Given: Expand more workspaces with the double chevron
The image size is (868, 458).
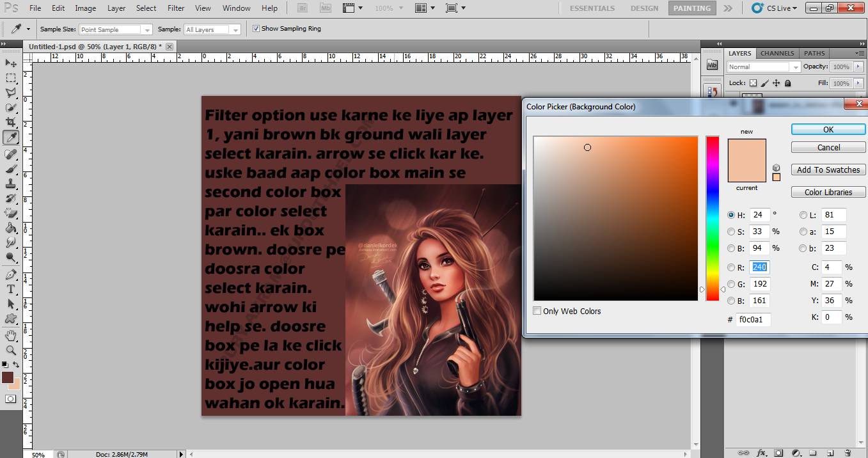Looking at the screenshot, I should coord(728,8).
